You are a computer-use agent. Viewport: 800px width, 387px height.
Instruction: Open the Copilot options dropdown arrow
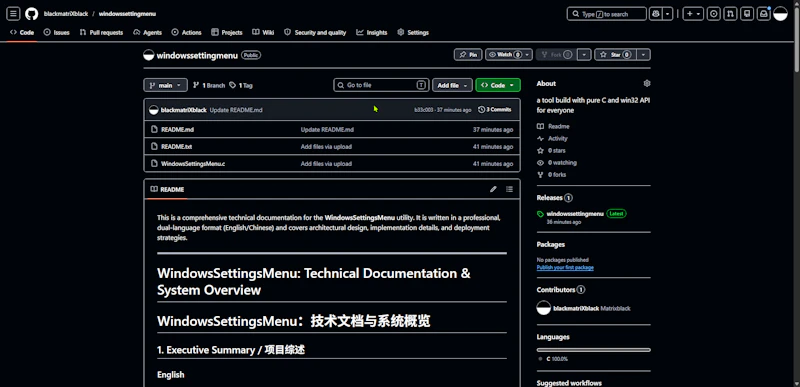668,14
